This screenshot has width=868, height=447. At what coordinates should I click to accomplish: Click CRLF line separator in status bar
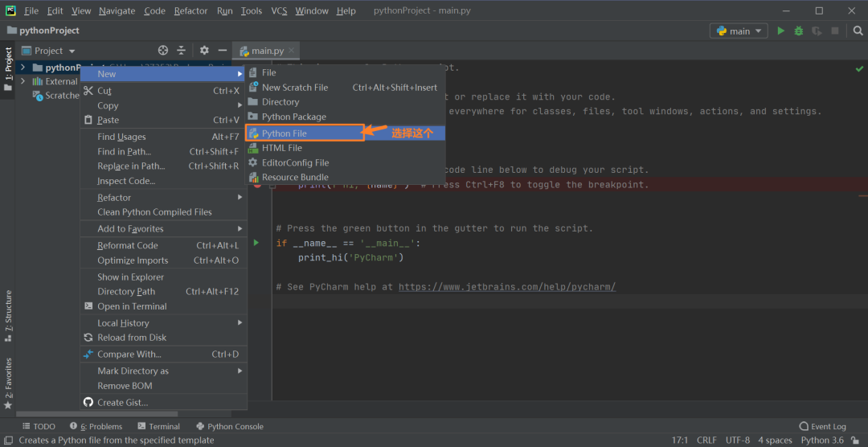click(x=706, y=441)
